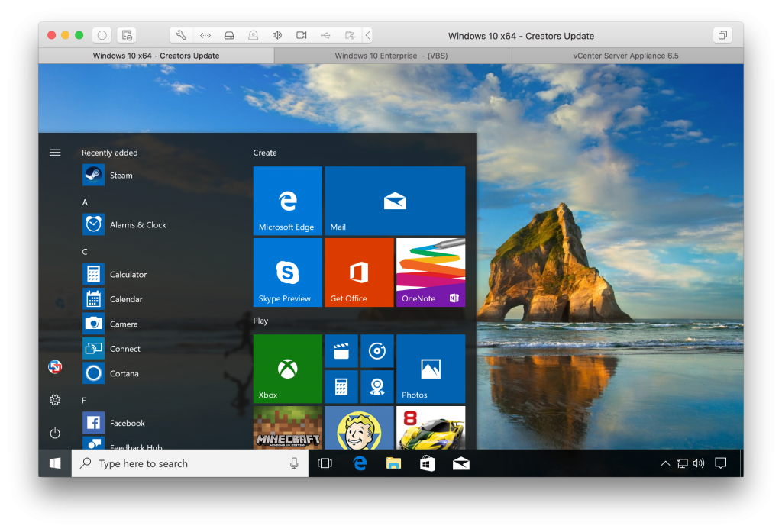
Task: Launch the Microsoft Edge tile
Action: tap(287, 200)
